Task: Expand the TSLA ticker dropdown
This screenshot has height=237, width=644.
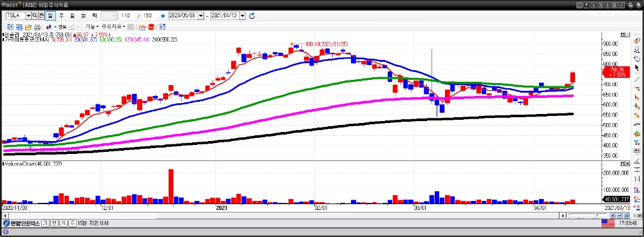Action: (28, 15)
